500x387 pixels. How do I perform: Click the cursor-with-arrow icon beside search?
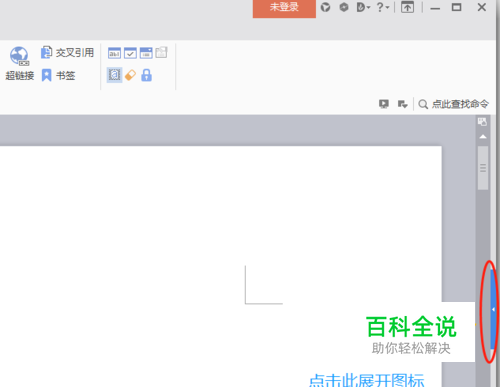pyautogui.click(x=403, y=104)
